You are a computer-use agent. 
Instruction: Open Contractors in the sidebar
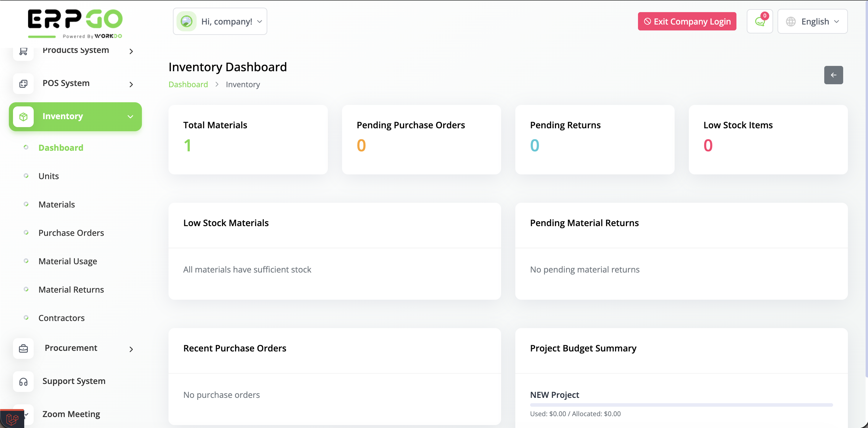61,318
